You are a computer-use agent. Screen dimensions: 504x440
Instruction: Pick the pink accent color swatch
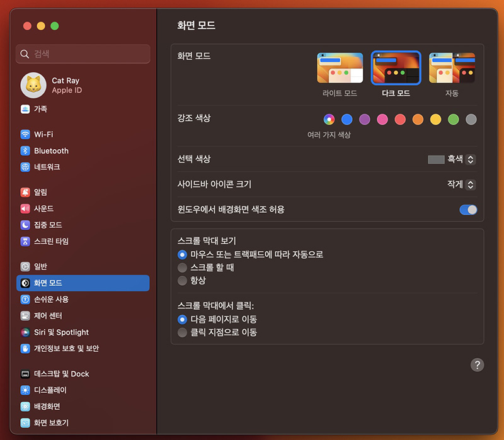coord(382,120)
